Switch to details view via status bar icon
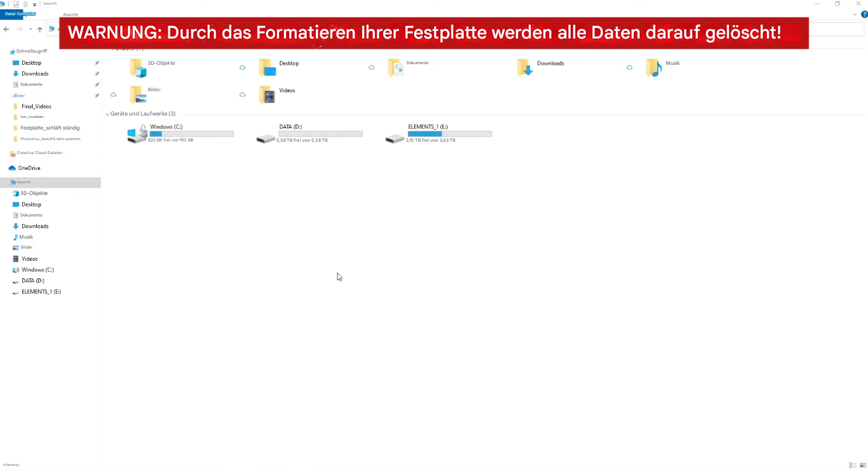Image resolution: width=868 pixels, height=471 pixels. 853,465
